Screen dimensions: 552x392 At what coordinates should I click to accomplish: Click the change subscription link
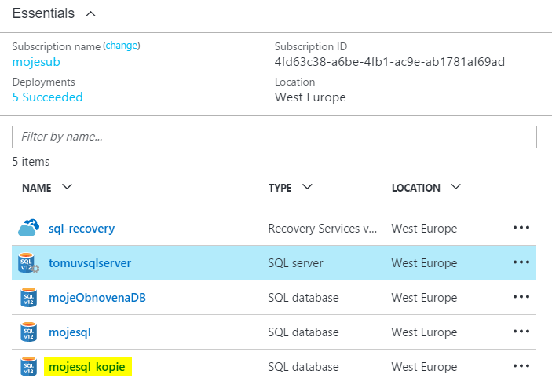(122, 46)
